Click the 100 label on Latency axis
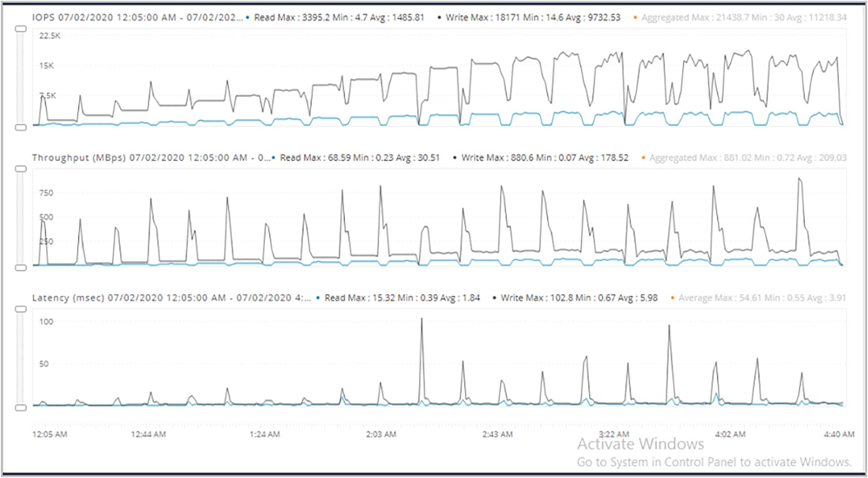868x478 pixels. [x=46, y=322]
